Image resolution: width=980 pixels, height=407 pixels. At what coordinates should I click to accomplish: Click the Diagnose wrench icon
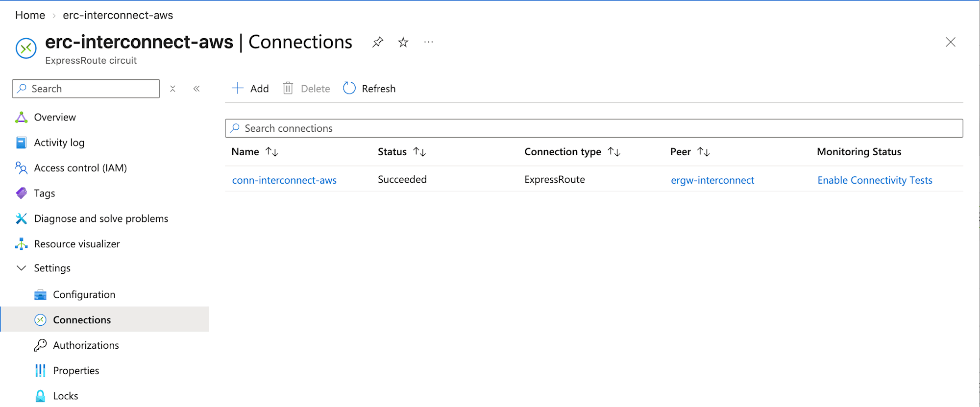tap(22, 218)
